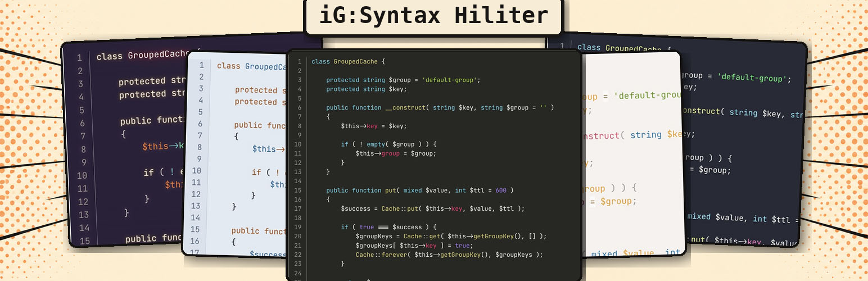This screenshot has height=281, width=868.
Task: Click line number 15 in the center black panel
Action: [299, 191]
